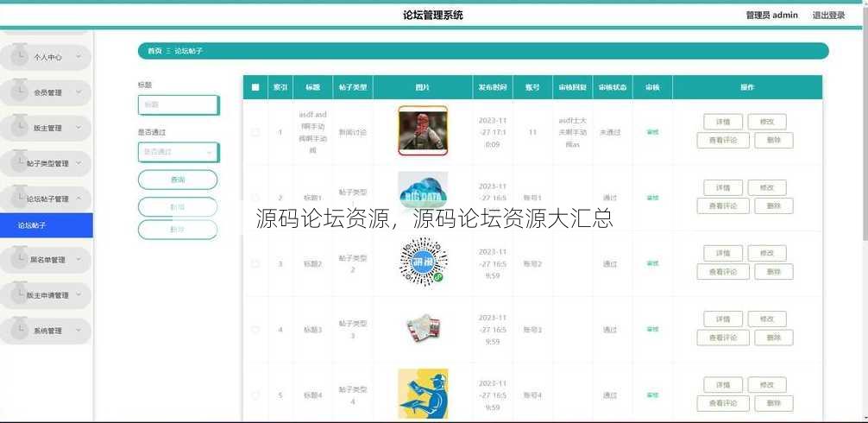
Task: Open the newspaper thumbnail in 标题3 row
Action: [423, 328]
